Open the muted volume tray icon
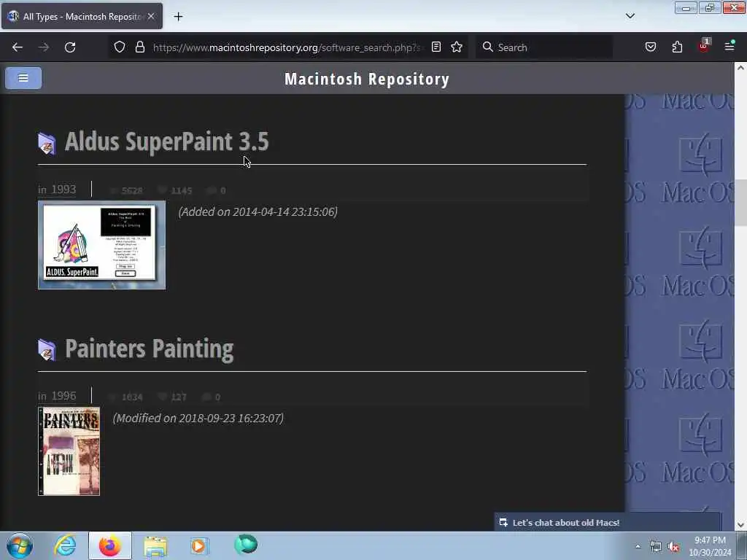This screenshot has width=747, height=560. point(673,547)
